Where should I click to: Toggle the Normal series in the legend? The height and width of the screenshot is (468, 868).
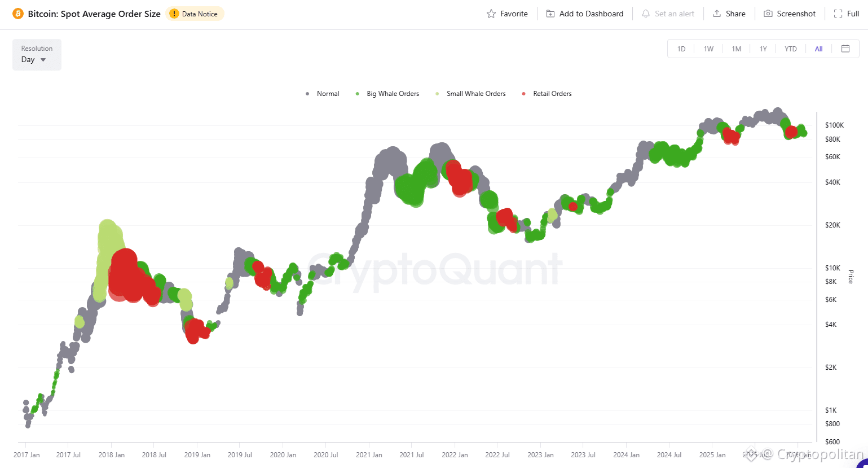point(322,93)
